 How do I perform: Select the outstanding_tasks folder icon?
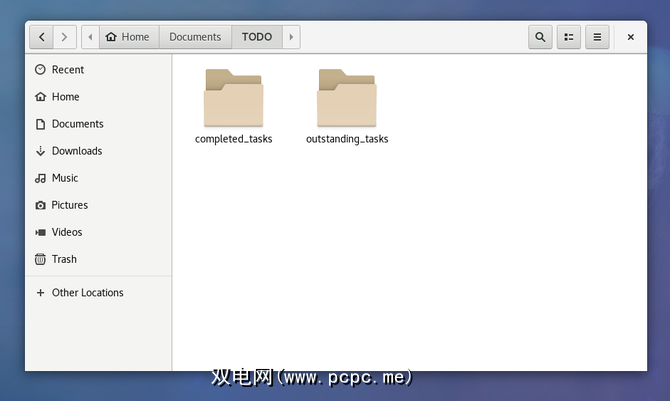point(347,98)
